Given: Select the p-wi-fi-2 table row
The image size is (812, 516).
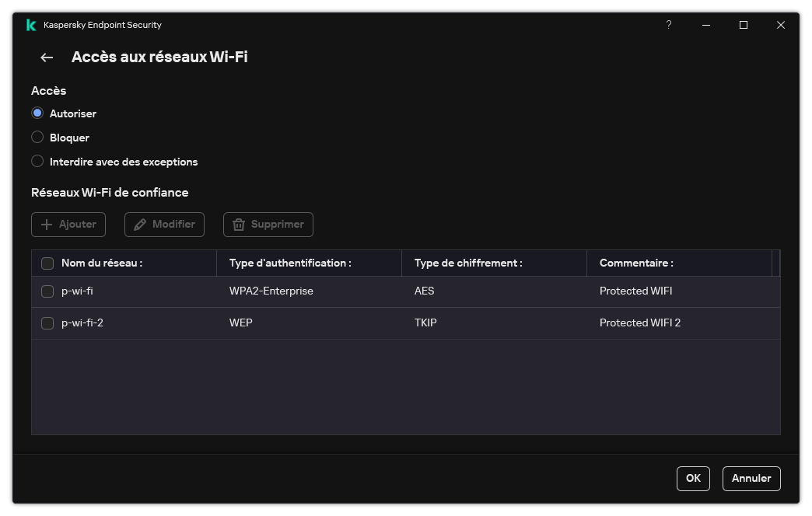Looking at the screenshot, I should [311, 322].
